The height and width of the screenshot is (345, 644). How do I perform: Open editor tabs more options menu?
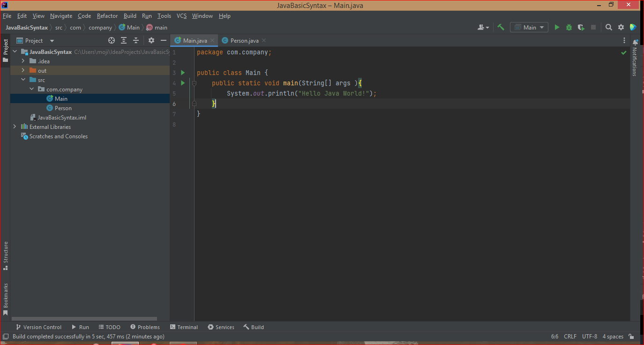tap(624, 40)
